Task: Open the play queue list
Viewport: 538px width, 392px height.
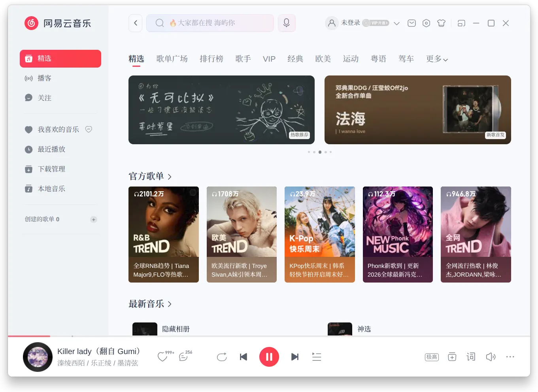Action: point(317,357)
